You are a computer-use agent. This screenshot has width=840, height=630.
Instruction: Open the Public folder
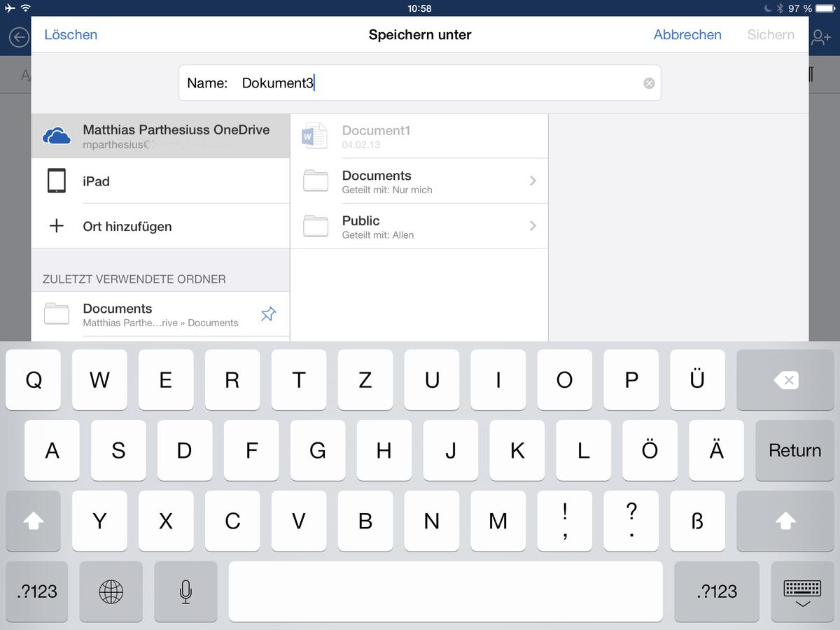419,226
